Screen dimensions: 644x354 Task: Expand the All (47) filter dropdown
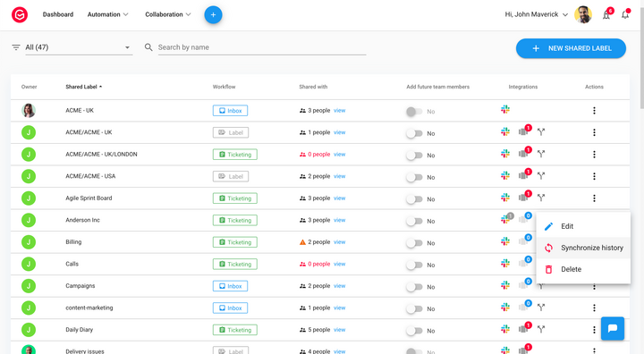(x=79, y=47)
